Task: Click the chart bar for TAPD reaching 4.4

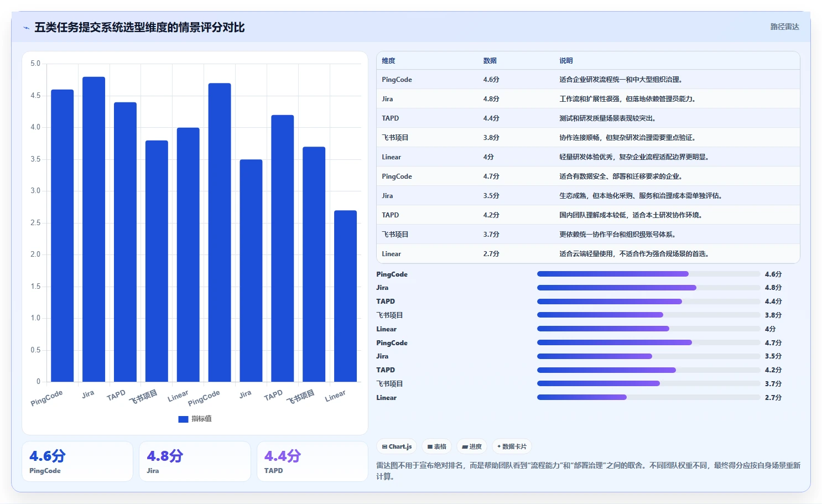Action: pos(125,242)
